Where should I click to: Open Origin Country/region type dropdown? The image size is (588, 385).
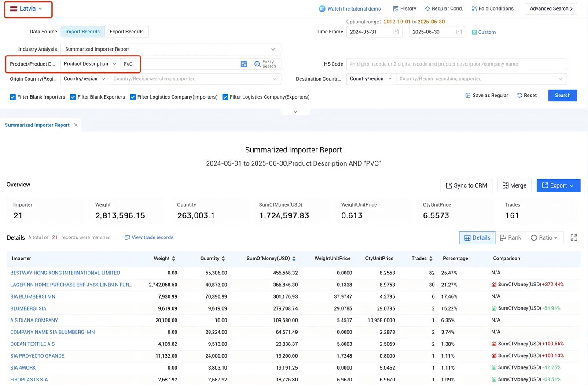[85, 79]
